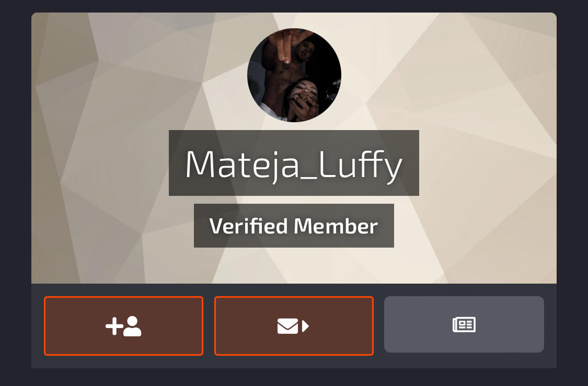
Task: Click the Mateja_Luffy username label
Action: (294, 164)
